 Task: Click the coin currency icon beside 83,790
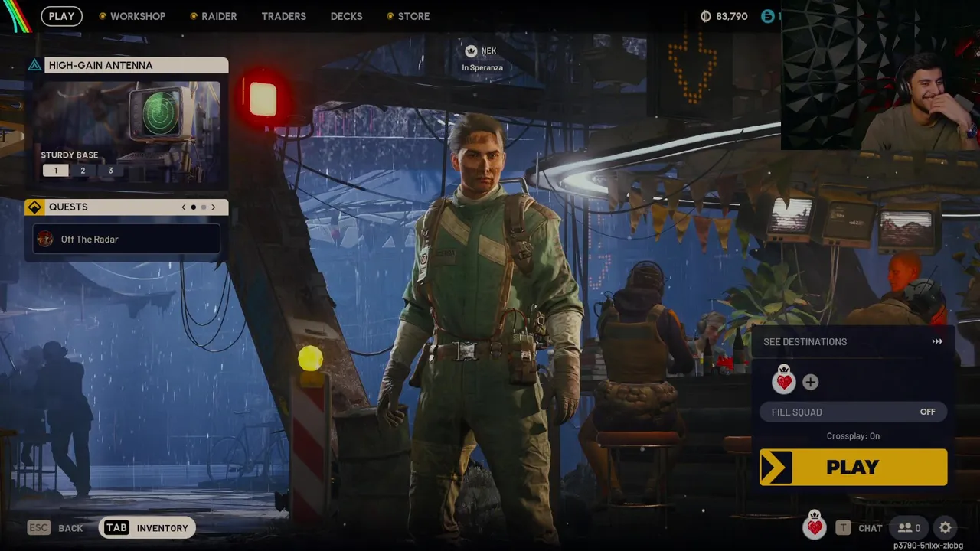(706, 16)
